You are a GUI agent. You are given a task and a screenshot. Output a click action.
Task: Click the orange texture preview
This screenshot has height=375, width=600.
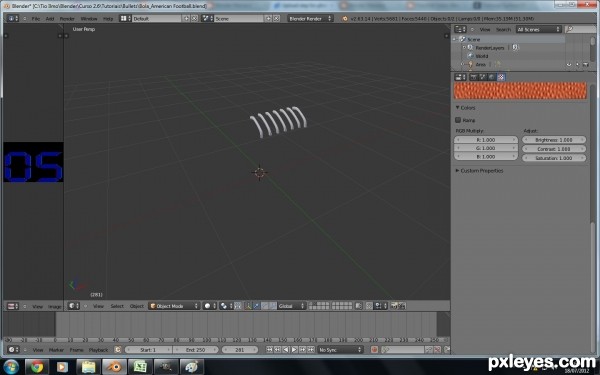tap(520, 91)
